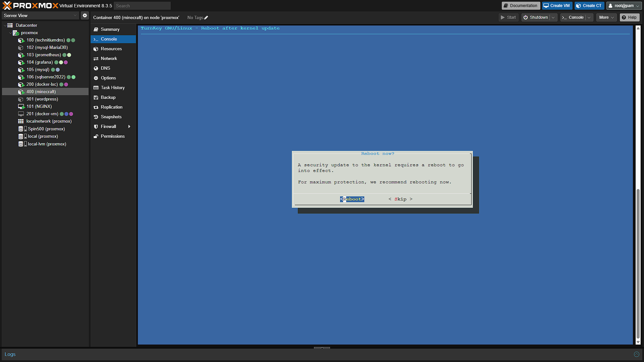
Task: Click container icon for 100 (technitiumdns)
Action: click(x=21, y=40)
